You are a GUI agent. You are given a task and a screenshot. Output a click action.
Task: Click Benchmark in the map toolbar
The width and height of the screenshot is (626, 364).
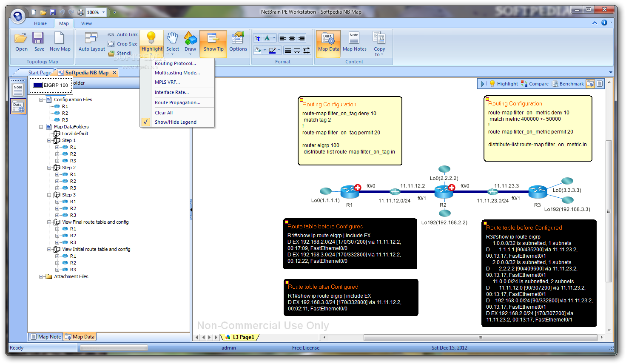[568, 84]
